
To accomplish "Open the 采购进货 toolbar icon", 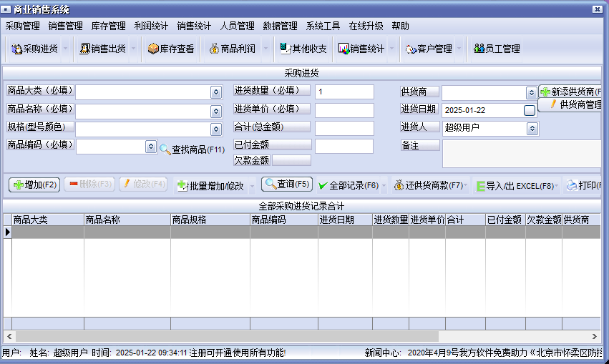I will click(x=16, y=49).
